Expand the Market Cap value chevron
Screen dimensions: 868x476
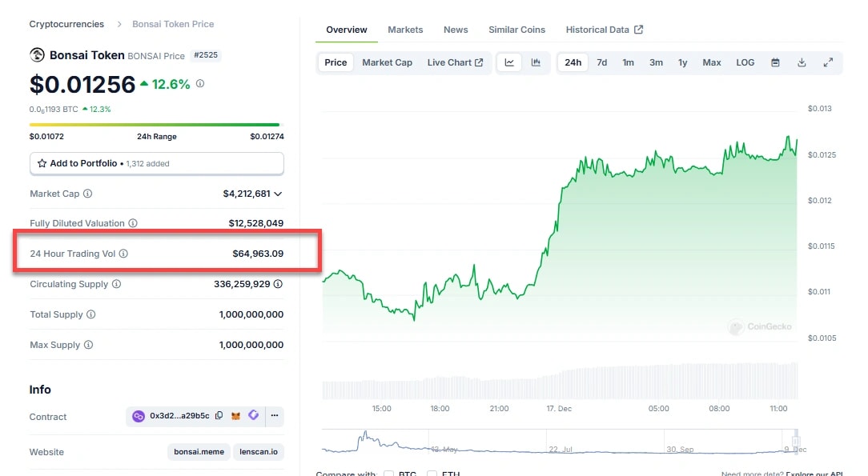[x=278, y=194]
